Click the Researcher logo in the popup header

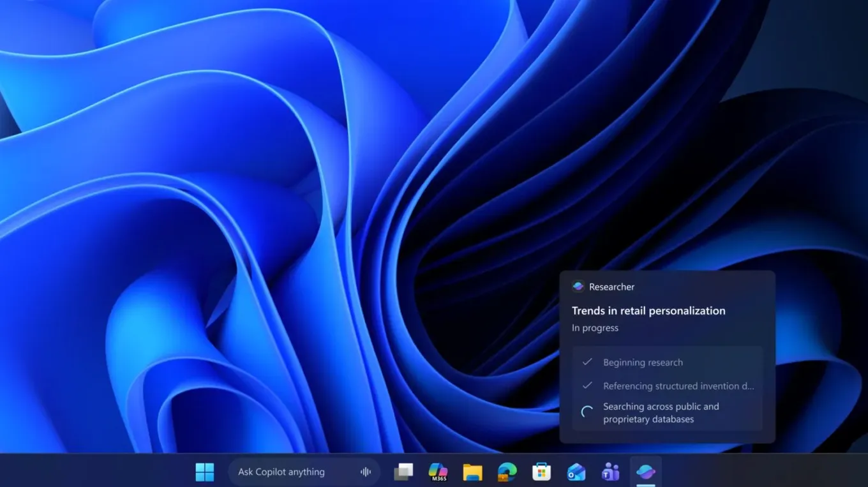point(578,287)
